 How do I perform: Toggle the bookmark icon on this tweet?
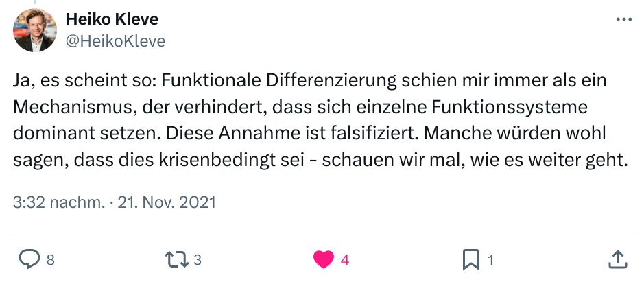(x=470, y=259)
